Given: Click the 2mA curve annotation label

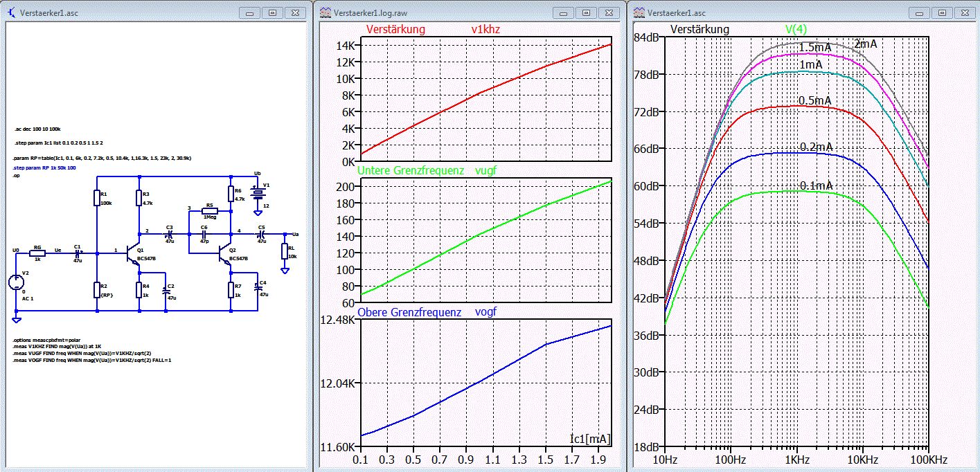Looking at the screenshot, I should click(x=866, y=44).
